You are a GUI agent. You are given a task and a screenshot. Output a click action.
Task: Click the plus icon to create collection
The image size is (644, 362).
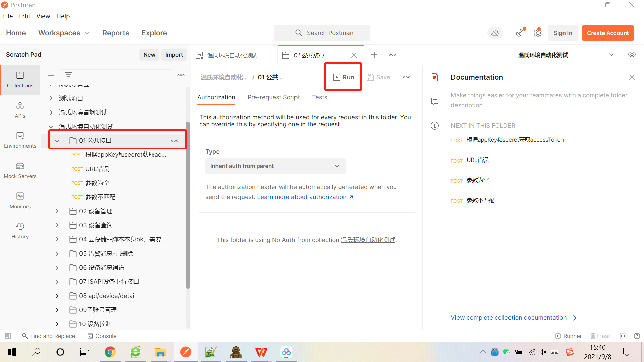coord(51,75)
